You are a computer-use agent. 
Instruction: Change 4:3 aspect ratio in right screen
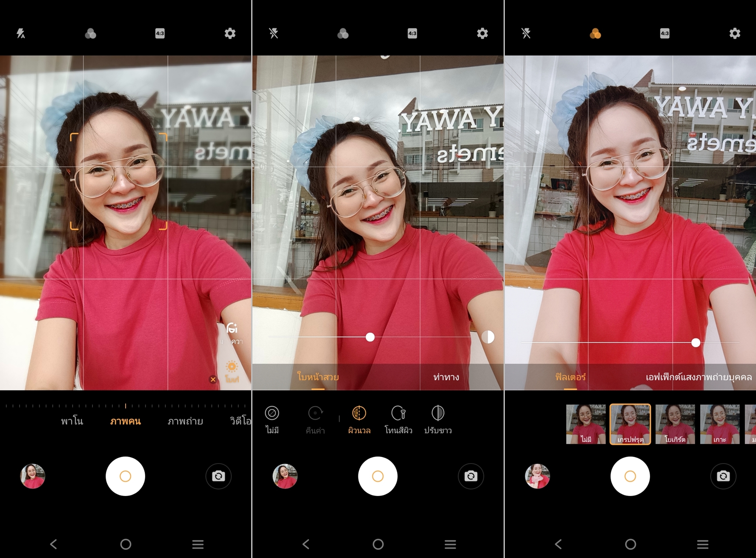pyautogui.click(x=665, y=33)
